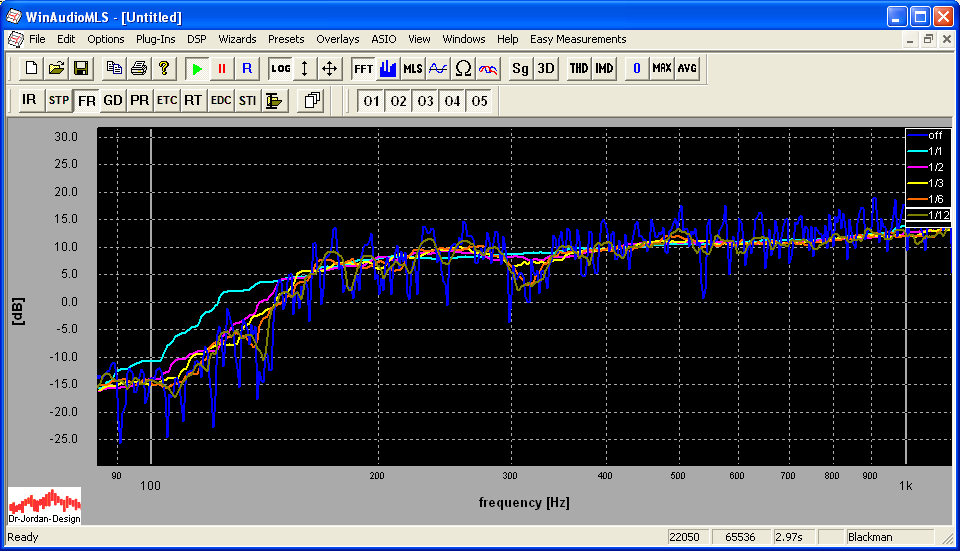Viewport: 960px width, 551px height.
Task: Click the green Play start measurement button
Action: tap(197, 68)
